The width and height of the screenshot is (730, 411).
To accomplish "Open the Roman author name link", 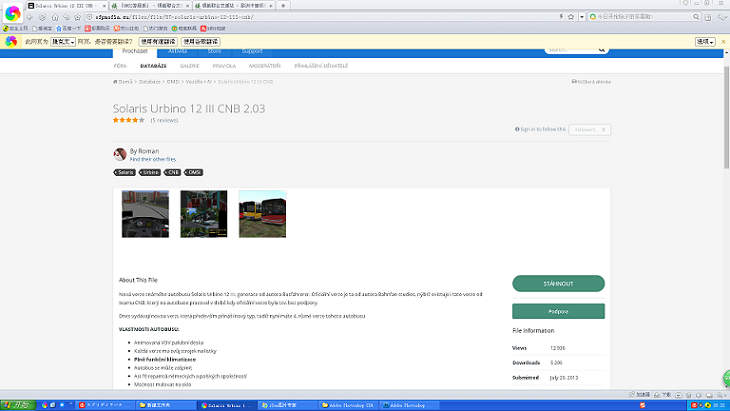I will [149, 151].
